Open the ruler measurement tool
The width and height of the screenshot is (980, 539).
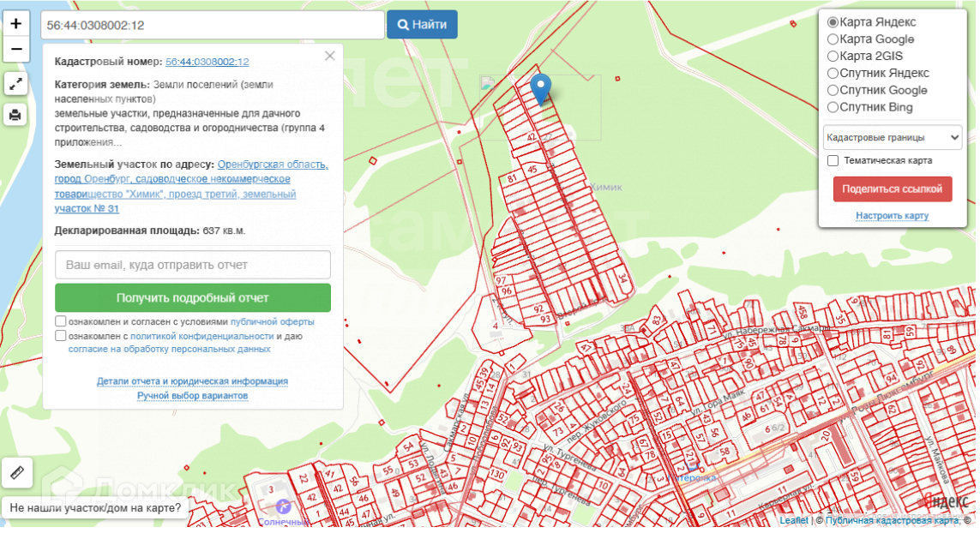16,472
